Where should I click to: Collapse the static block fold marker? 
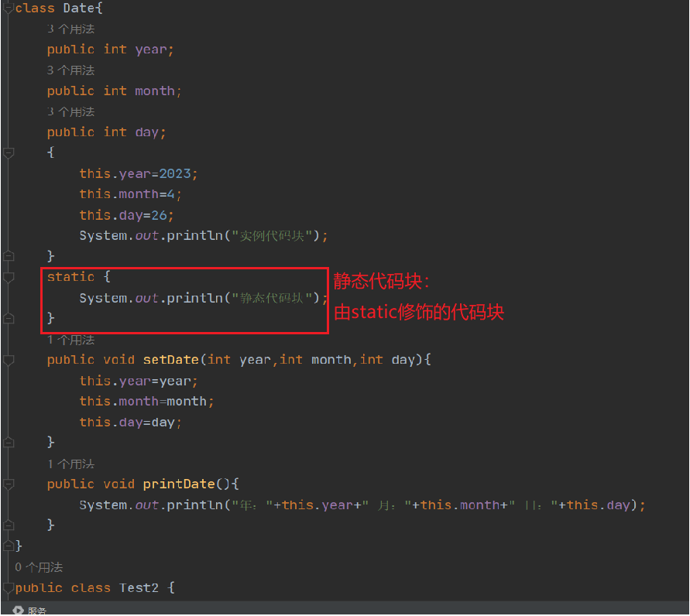[9, 277]
